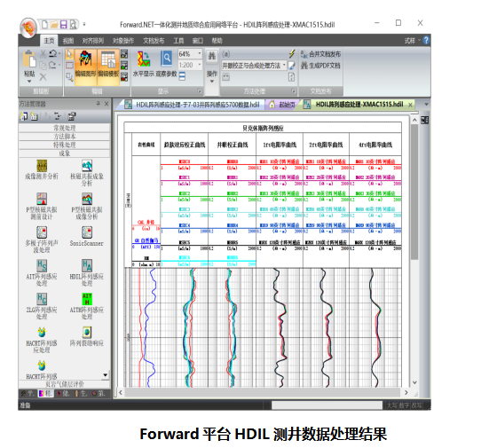This screenshot has width=489, height=448.
Task: Click the vertical scrollbar down arrow in document
Action: (414, 382)
